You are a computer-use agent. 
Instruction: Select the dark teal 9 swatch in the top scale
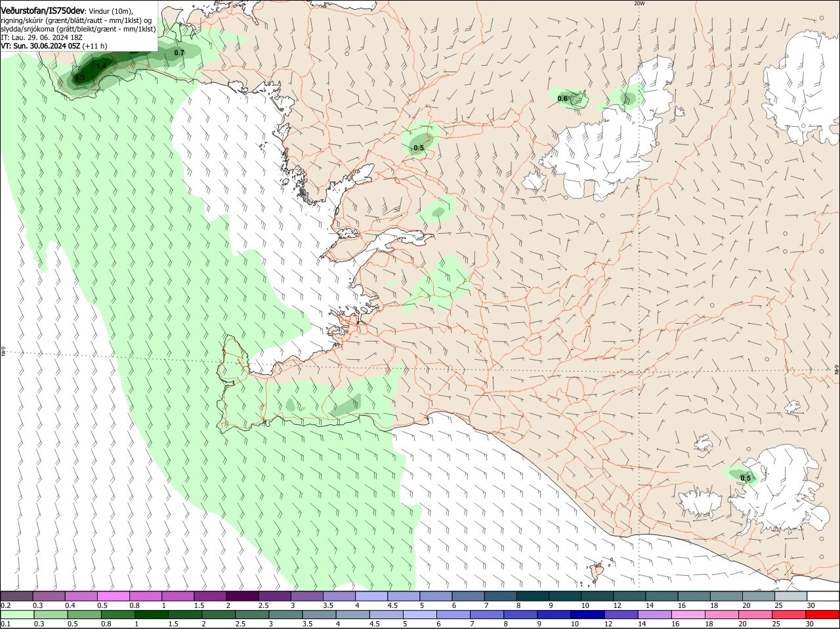(564, 596)
